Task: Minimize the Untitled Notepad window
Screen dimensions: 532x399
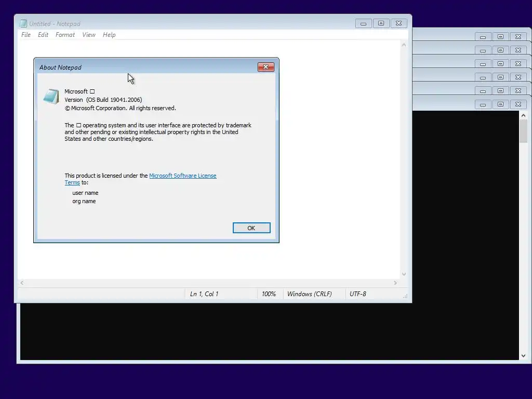Action: click(363, 23)
